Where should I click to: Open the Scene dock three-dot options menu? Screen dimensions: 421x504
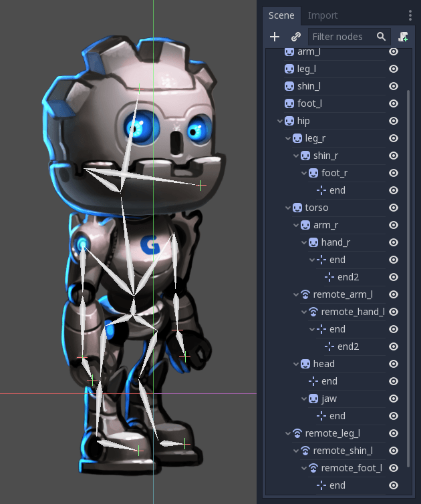point(410,15)
